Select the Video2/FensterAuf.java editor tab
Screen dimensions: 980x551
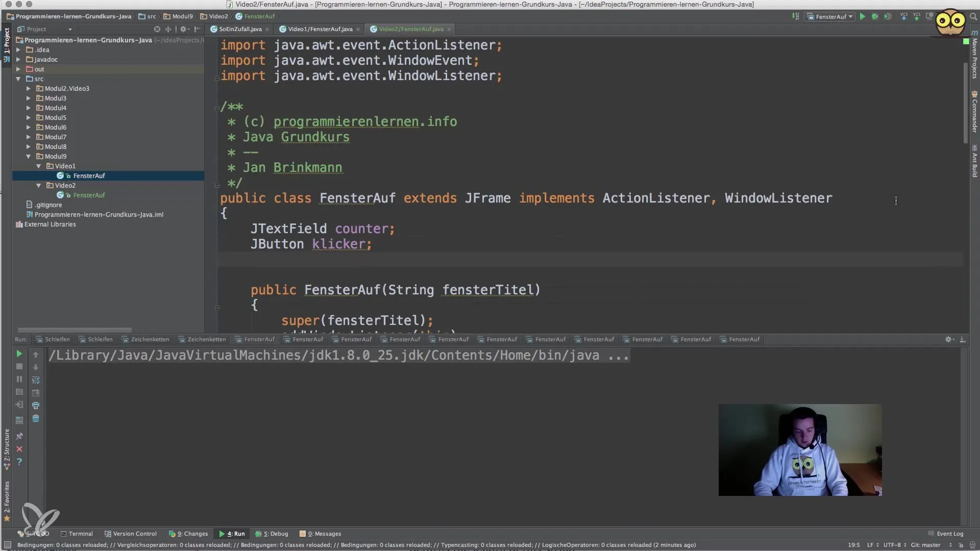coord(411,29)
